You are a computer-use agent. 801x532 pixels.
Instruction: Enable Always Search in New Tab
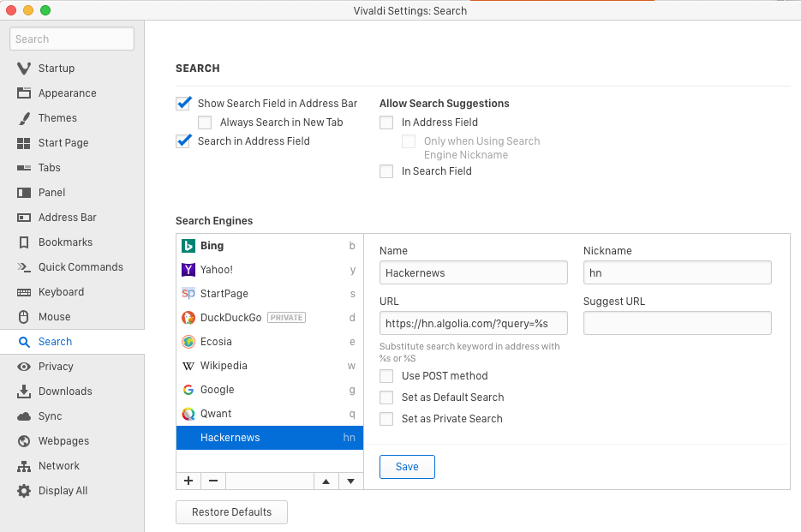point(205,122)
